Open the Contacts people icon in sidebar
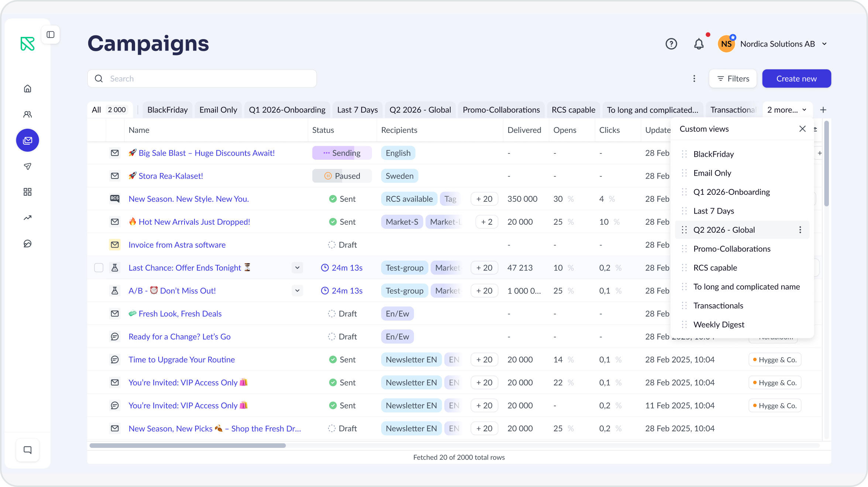The image size is (868, 487). coord(27,114)
